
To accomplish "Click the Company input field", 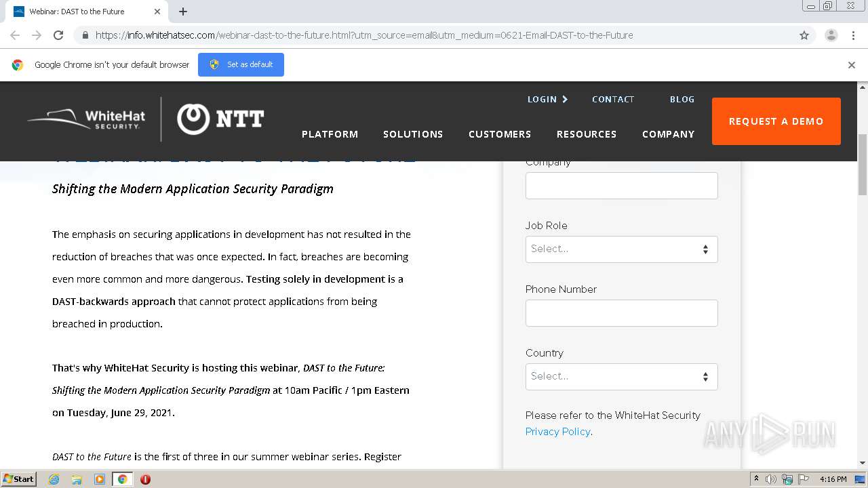I will (x=622, y=186).
